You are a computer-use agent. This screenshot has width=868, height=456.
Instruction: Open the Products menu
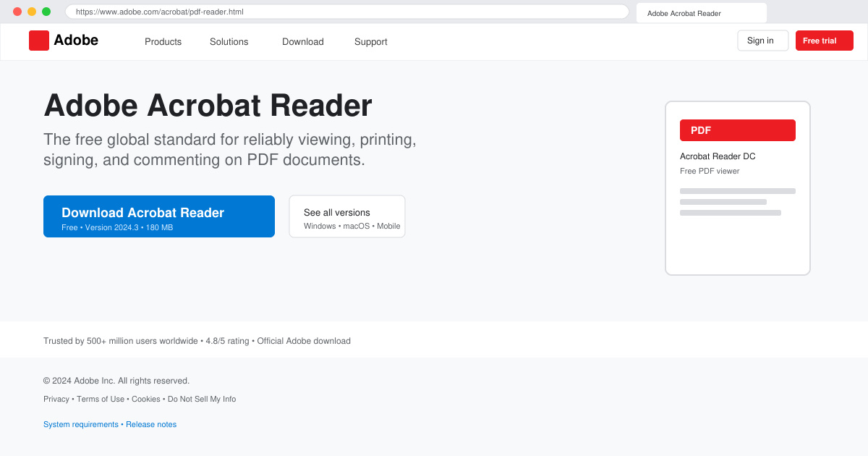[163, 41]
